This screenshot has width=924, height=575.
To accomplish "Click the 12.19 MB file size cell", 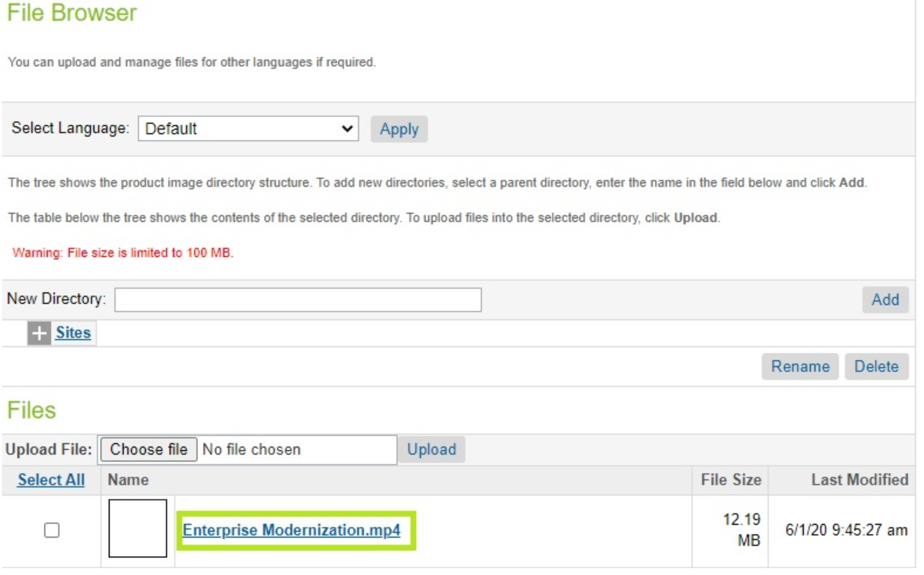I will pyautogui.click(x=741, y=530).
